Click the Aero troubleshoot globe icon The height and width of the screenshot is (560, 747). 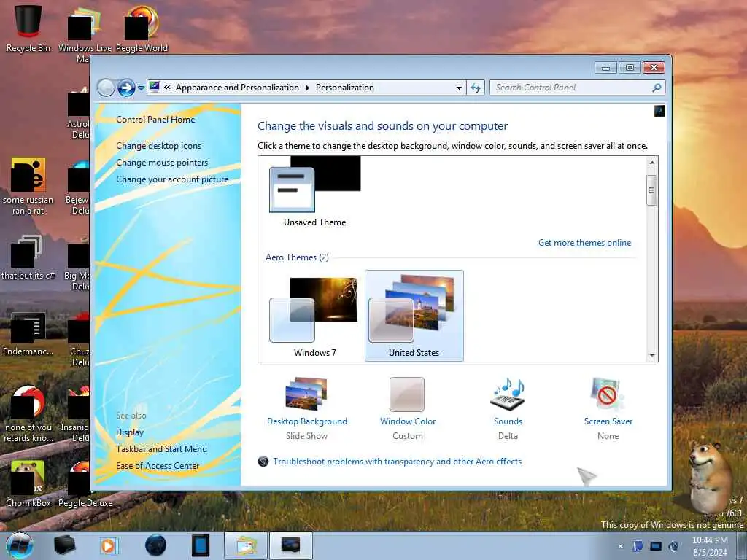coord(263,462)
